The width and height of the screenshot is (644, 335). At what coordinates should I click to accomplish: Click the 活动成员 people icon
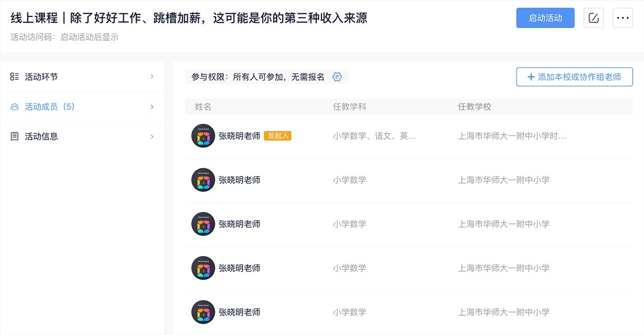[x=15, y=107]
